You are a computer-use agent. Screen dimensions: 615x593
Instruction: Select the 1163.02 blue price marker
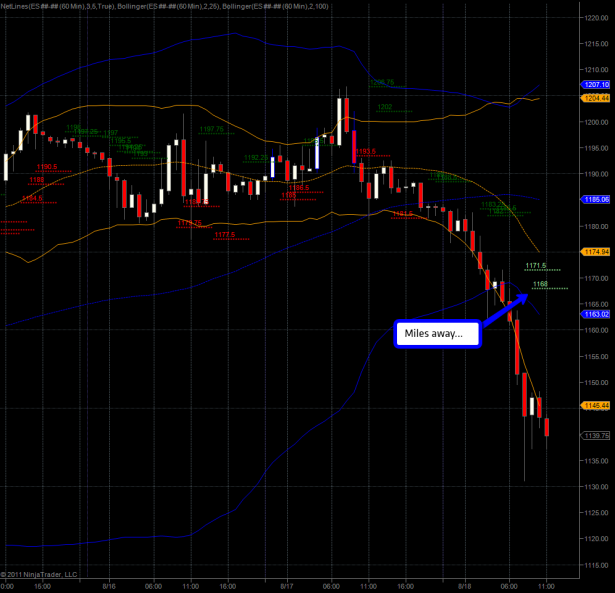595,314
